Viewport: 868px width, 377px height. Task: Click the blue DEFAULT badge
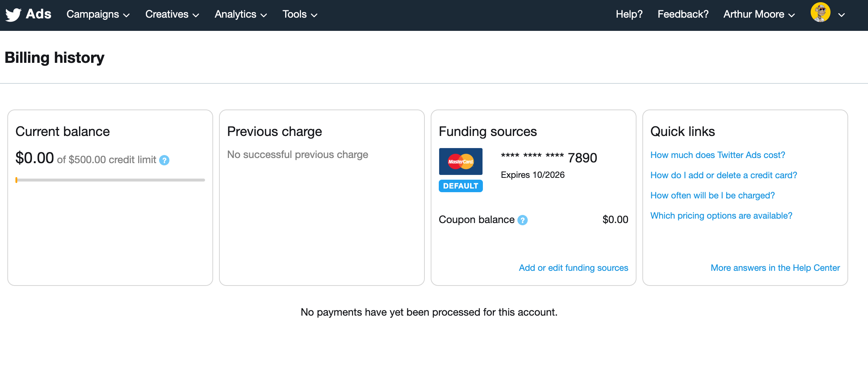(x=460, y=186)
